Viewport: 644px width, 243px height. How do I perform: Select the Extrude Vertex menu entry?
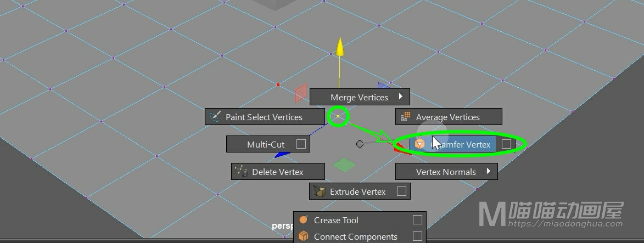(x=360, y=191)
